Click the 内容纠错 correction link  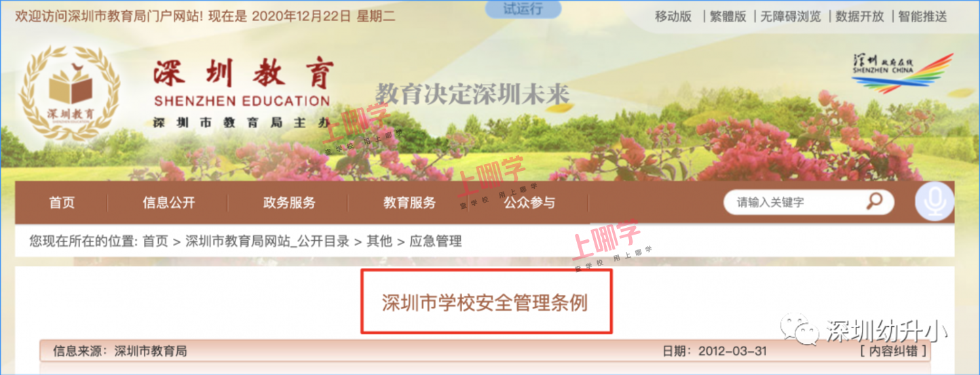[x=893, y=351]
